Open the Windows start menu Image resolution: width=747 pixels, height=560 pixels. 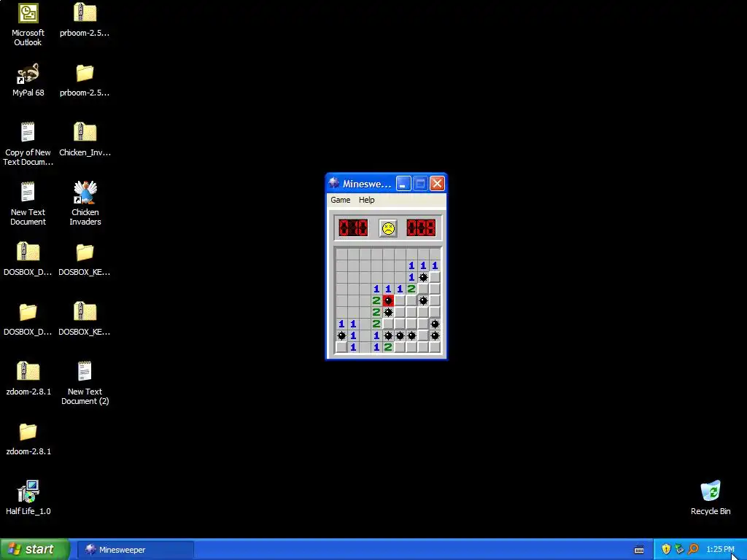coord(34,550)
